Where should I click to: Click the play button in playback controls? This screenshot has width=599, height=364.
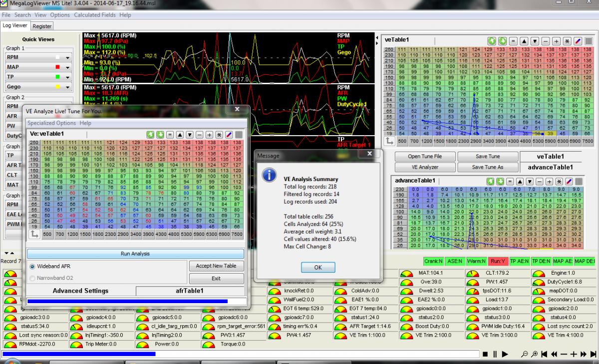pyautogui.click(x=505, y=354)
